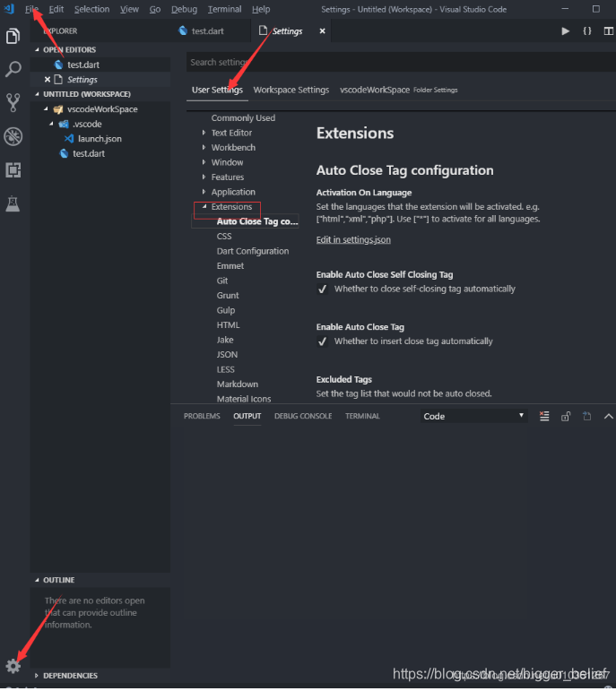Screen dimensions: 616x691
Task: Toggle Enable Auto Close Tag checkbox
Action: pyautogui.click(x=322, y=341)
